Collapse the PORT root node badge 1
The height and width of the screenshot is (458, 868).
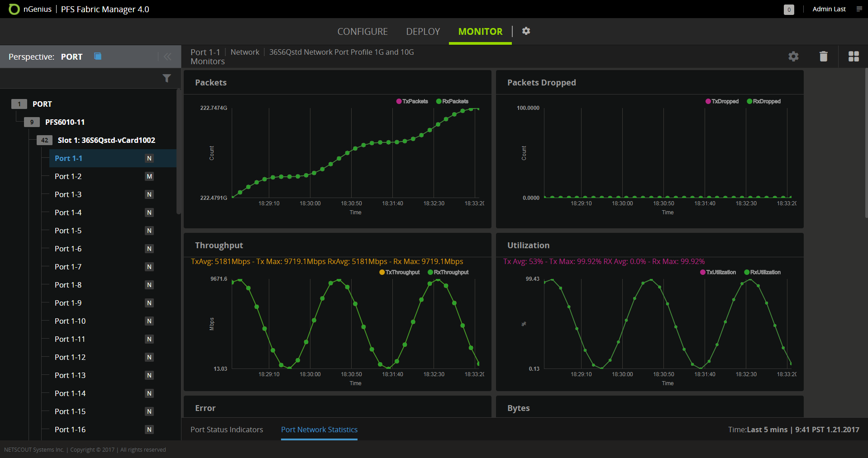[19, 104]
